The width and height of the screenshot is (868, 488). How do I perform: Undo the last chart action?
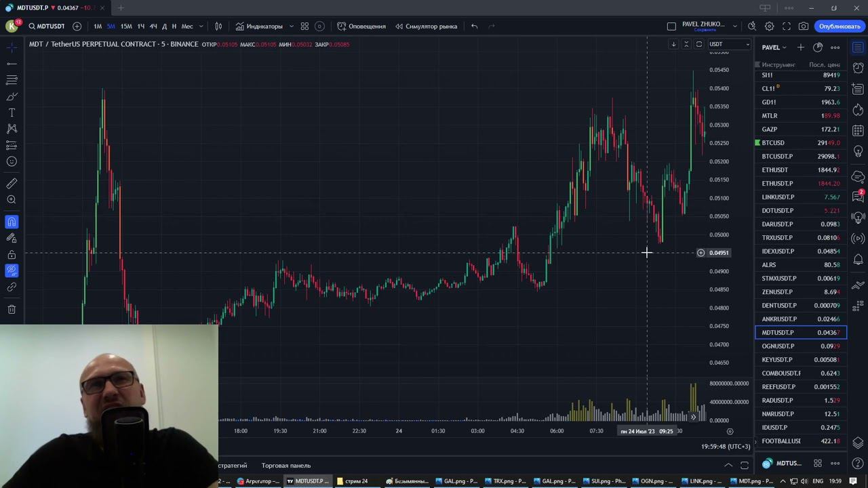click(475, 26)
